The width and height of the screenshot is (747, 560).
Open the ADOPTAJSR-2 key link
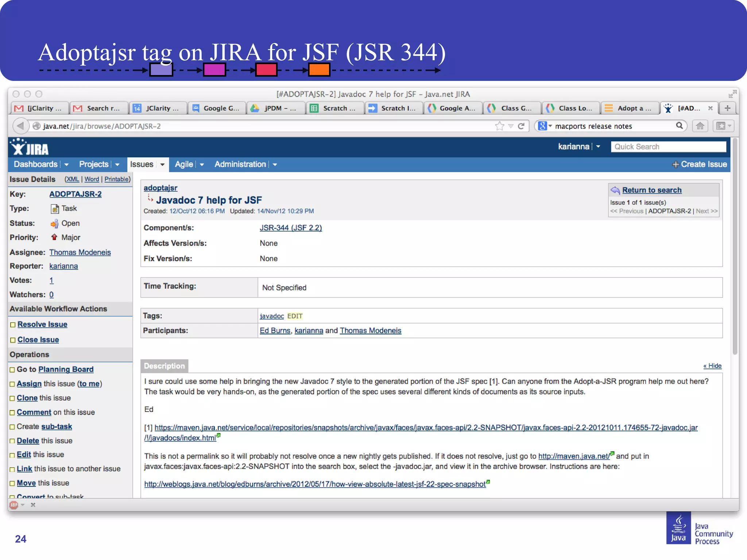click(x=76, y=194)
